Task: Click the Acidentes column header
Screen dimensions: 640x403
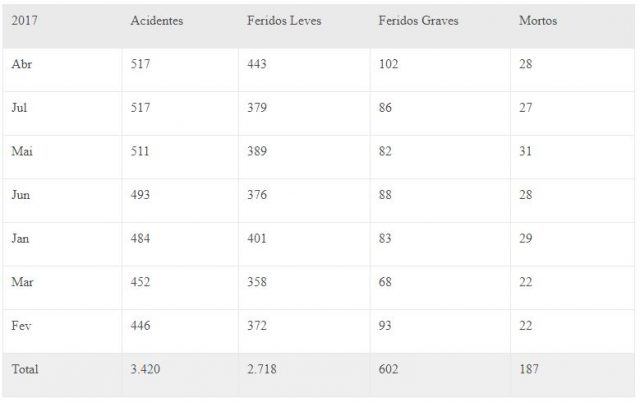Action: click(157, 20)
